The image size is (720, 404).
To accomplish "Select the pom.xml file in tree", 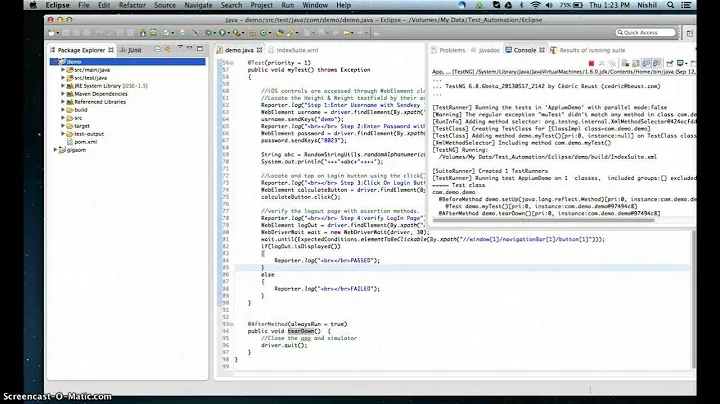I will tap(85, 142).
